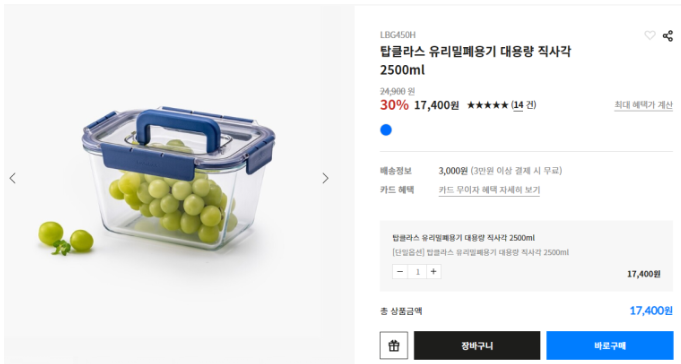The width and height of the screenshot is (681, 364).
Task: Click the glass container product image
Action: click(178, 178)
